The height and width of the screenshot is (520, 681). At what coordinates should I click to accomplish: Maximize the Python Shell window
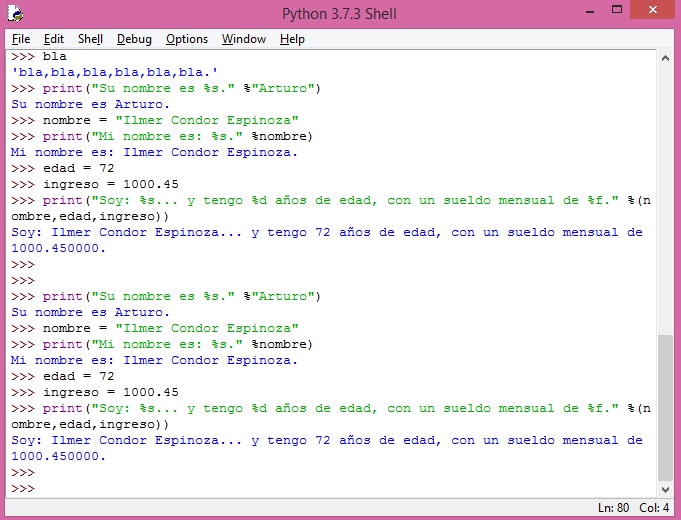pos(617,10)
